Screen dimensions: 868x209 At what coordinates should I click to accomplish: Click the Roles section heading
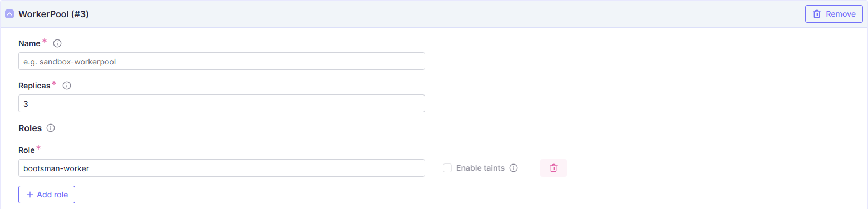(x=30, y=128)
